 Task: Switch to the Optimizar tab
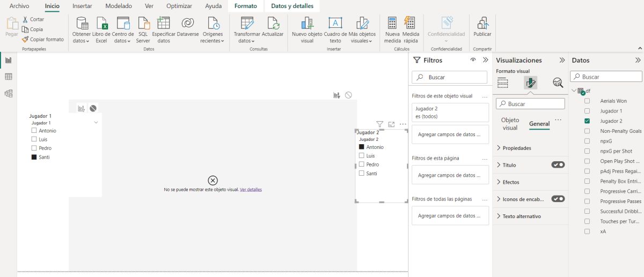(x=179, y=6)
